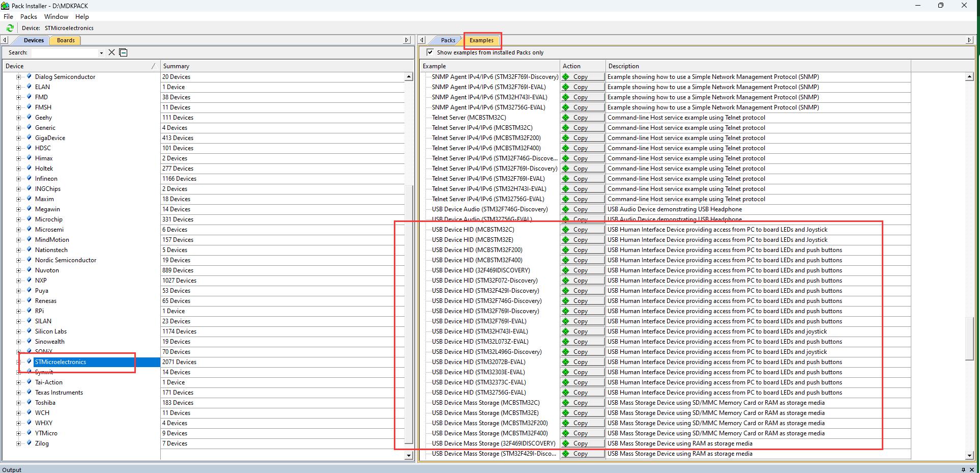Click the vendor icon beside Infineon
This screenshot has width=980, height=473.
pyautogui.click(x=29, y=179)
